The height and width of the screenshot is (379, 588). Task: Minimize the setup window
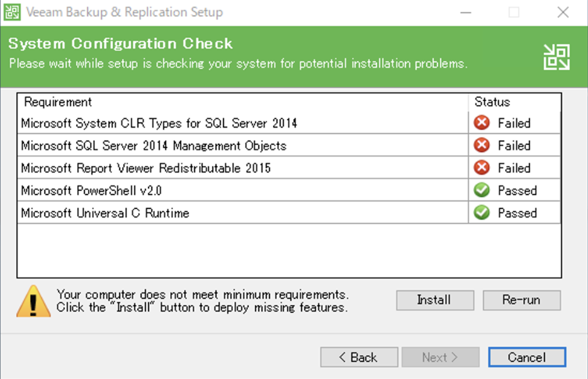466,13
